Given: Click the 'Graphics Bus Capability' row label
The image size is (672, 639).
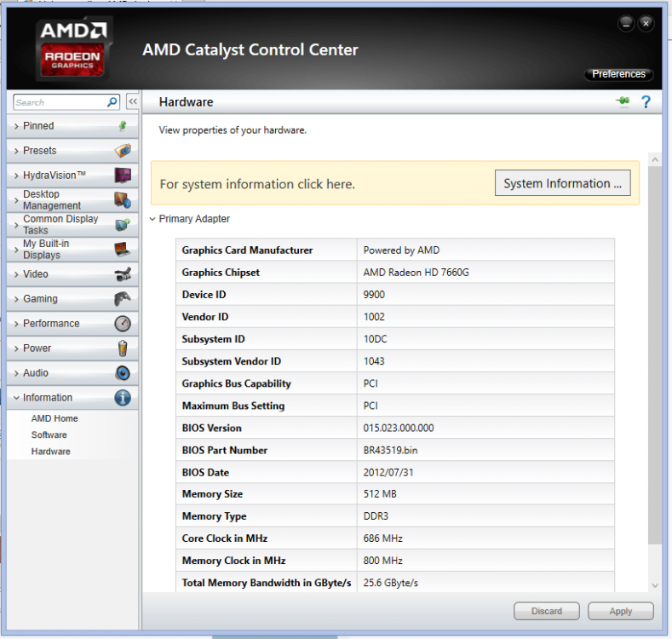Looking at the screenshot, I should coord(236,383).
